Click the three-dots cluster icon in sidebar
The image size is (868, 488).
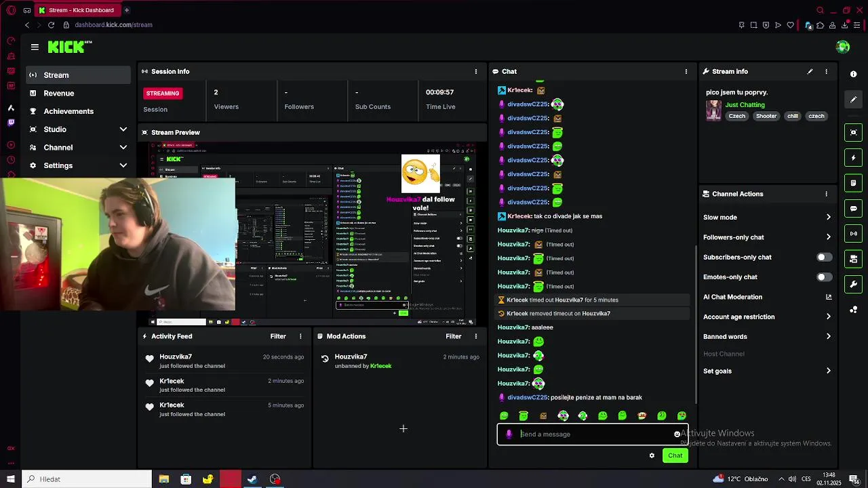(854, 310)
